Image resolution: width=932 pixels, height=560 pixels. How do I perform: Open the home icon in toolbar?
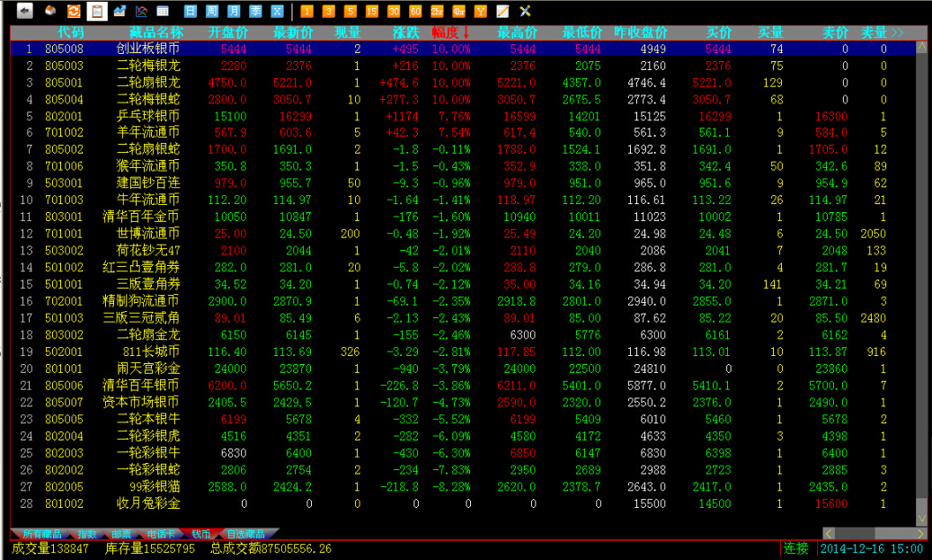tap(51, 11)
